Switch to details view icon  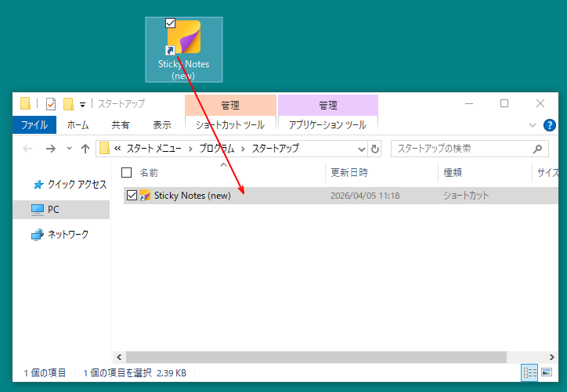529,372
